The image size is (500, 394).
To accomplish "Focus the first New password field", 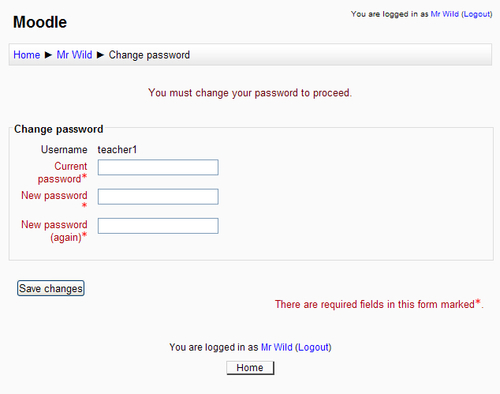I will tap(158, 197).
